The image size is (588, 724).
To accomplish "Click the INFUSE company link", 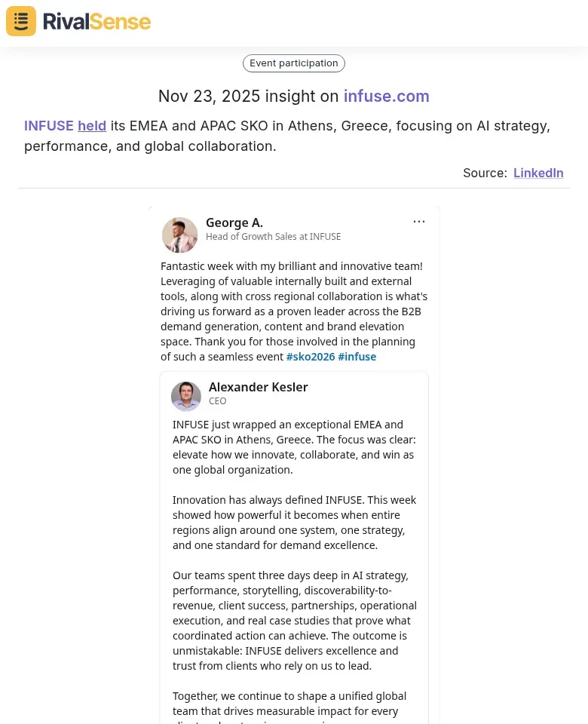I will pyautogui.click(x=48, y=125).
